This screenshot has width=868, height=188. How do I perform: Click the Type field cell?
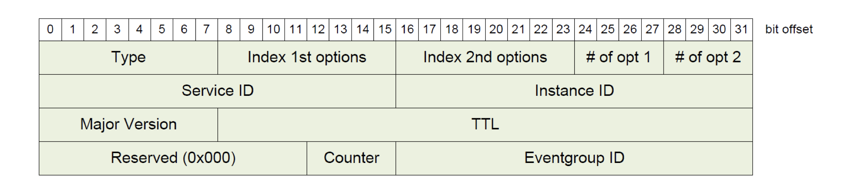click(x=128, y=58)
